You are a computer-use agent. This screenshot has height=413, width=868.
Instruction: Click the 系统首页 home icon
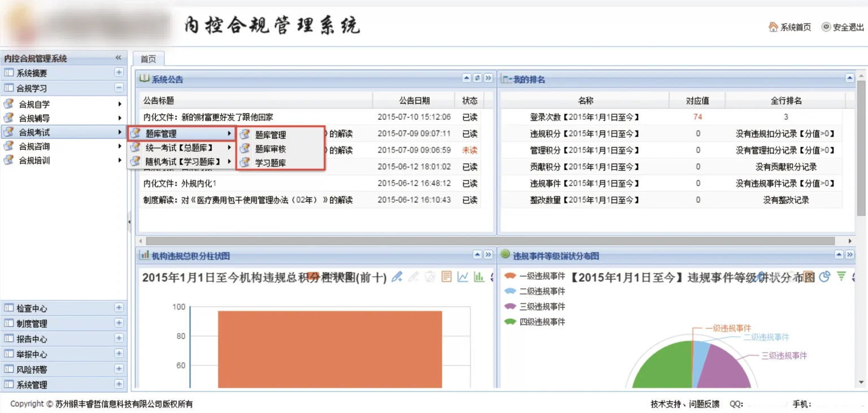click(x=773, y=27)
